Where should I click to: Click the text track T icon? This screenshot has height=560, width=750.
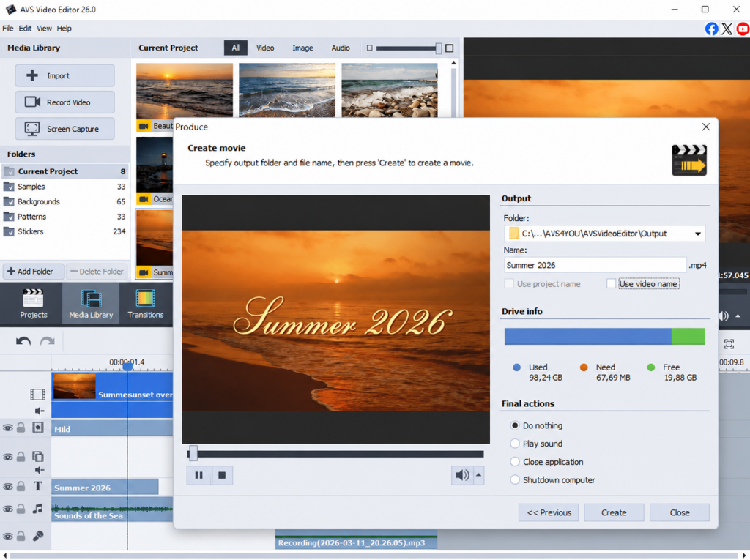pyautogui.click(x=38, y=486)
